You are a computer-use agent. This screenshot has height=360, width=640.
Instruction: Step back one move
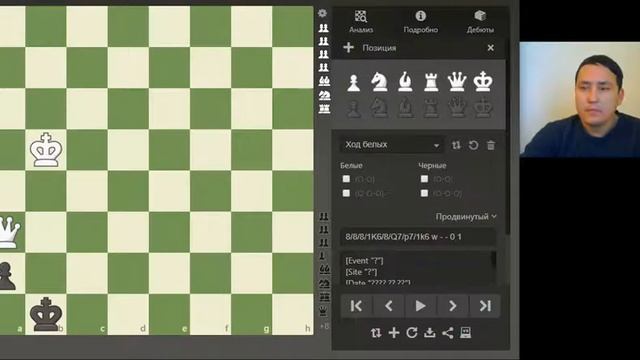389,306
